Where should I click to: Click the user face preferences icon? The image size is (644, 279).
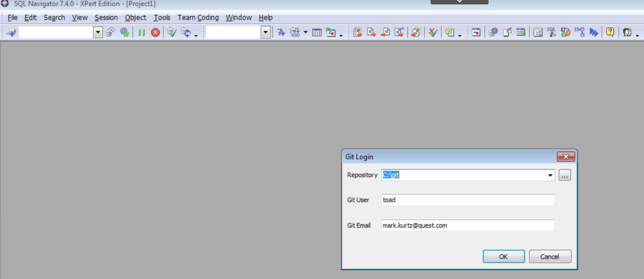[x=627, y=32]
